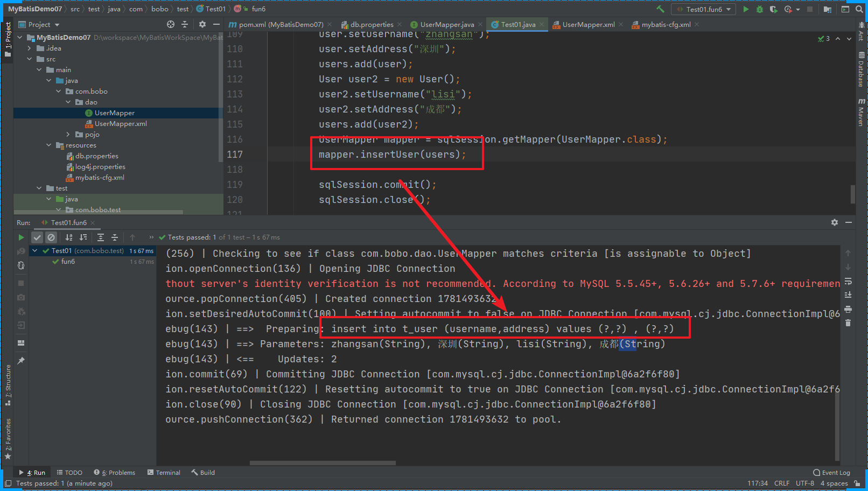The width and height of the screenshot is (868, 491).
Task: Run Test01.fun6 from top toolbar
Action: pyautogui.click(x=746, y=9)
